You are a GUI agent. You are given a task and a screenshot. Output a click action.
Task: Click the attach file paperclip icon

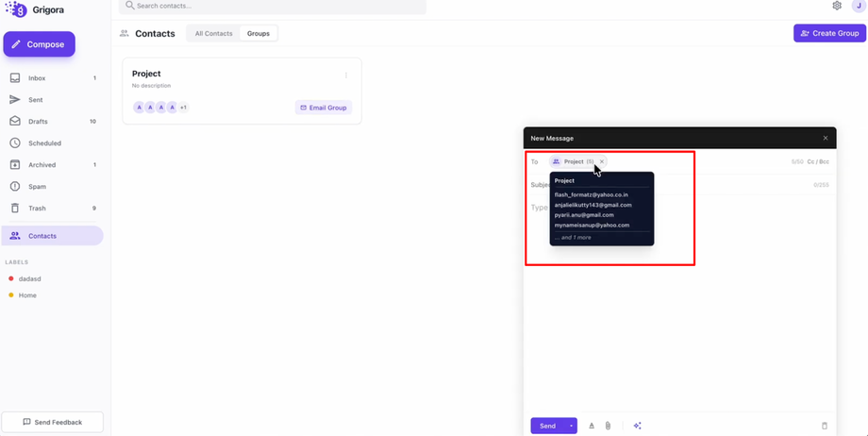[608, 426]
